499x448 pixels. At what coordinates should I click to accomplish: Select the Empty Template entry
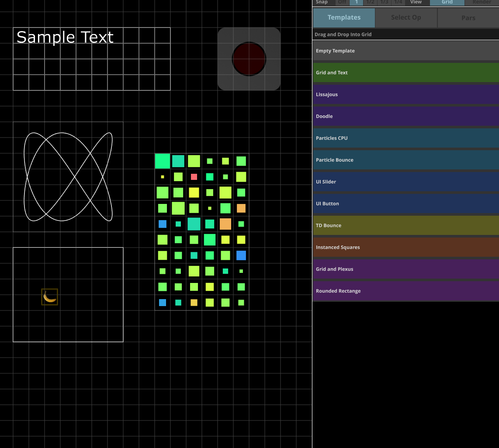(405, 51)
